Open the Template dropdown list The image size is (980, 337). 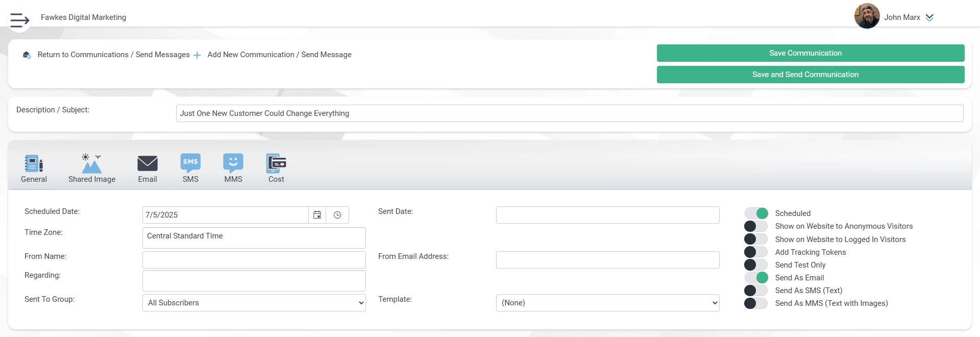click(607, 303)
